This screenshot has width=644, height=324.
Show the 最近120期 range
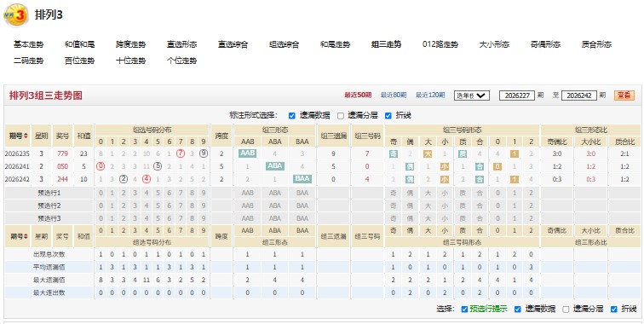pos(430,95)
